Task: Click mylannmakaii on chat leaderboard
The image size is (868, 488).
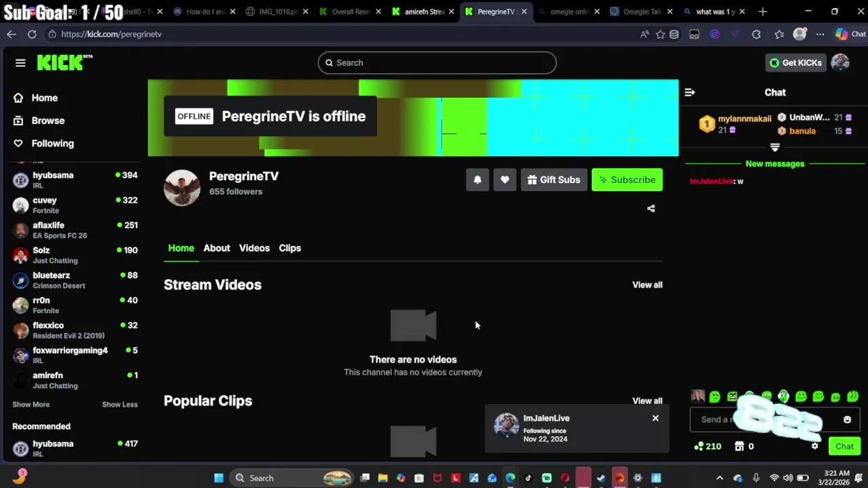Action: click(x=744, y=119)
